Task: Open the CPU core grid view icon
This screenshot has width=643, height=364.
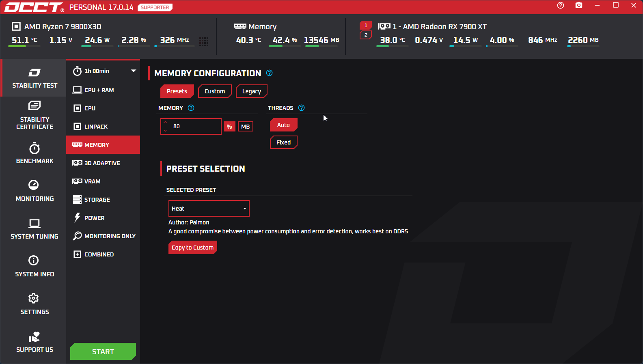Action: pyautogui.click(x=204, y=41)
